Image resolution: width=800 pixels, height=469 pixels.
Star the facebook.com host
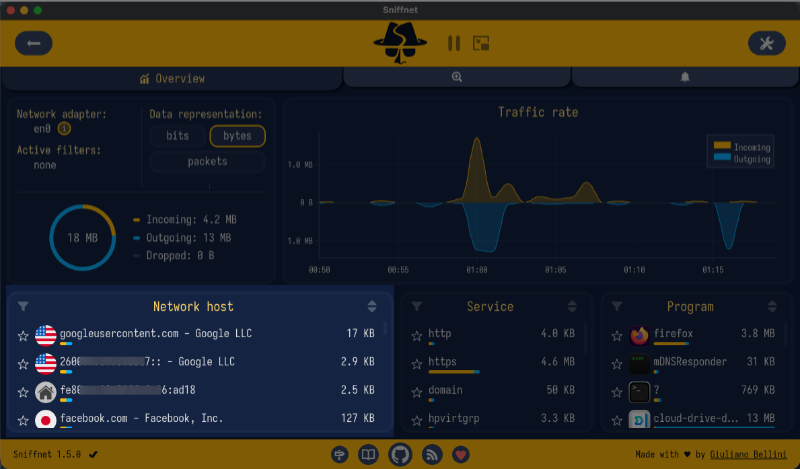[x=23, y=420]
